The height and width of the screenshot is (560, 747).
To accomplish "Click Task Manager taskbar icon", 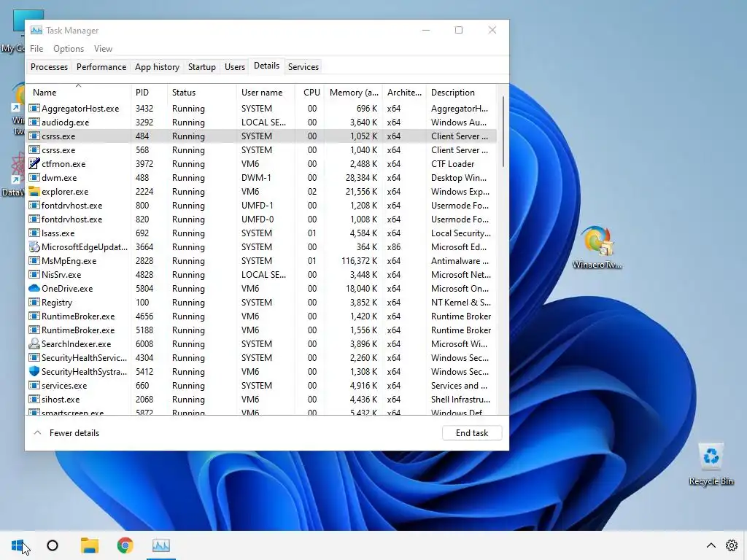I will pos(161,545).
